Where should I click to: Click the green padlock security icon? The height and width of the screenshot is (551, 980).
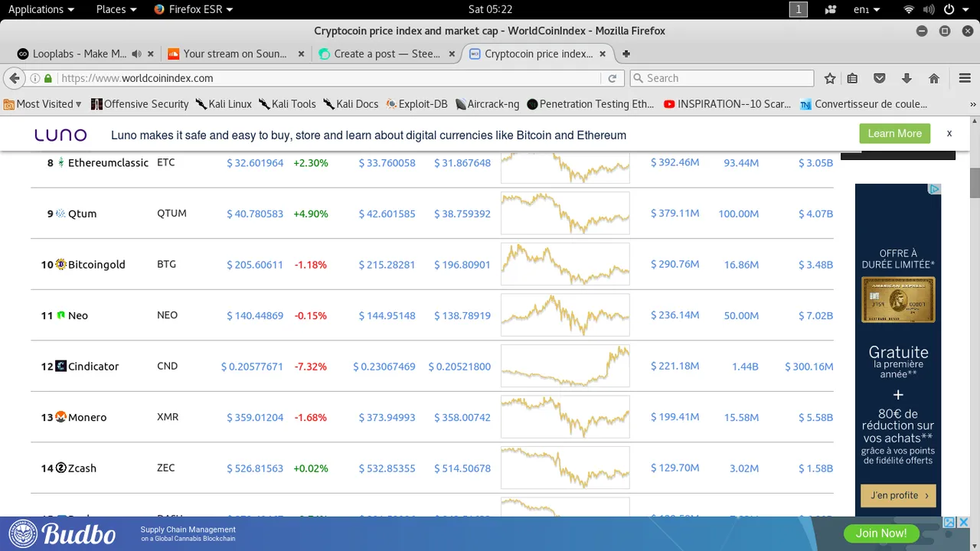point(48,78)
